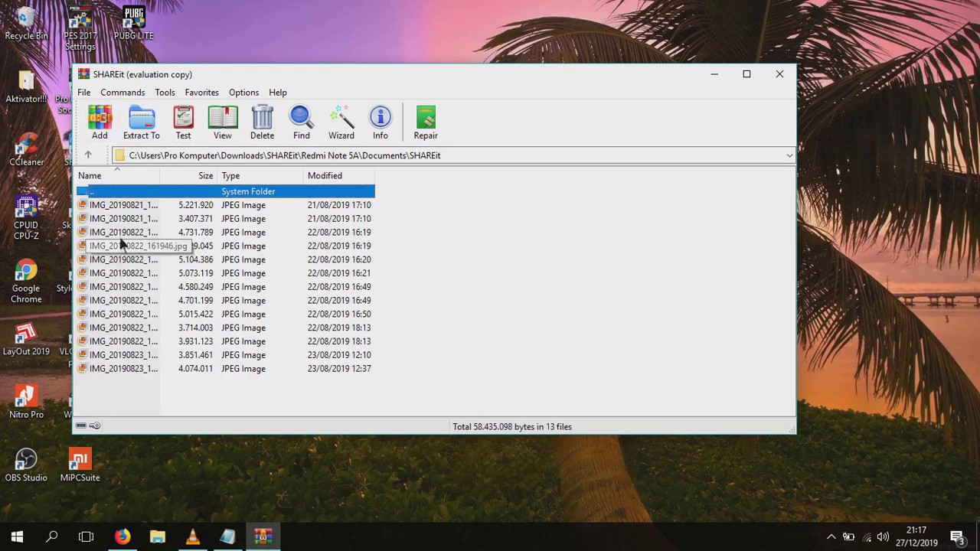Screen dimensions: 980x551
Task: Open Windows Start button
Action: pyautogui.click(x=17, y=537)
